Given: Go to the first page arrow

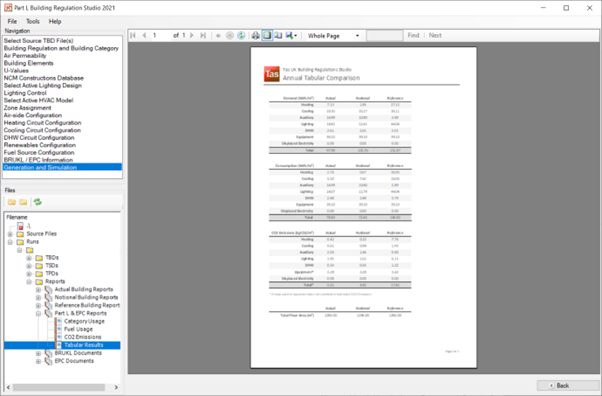Looking at the screenshot, I should [x=133, y=35].
